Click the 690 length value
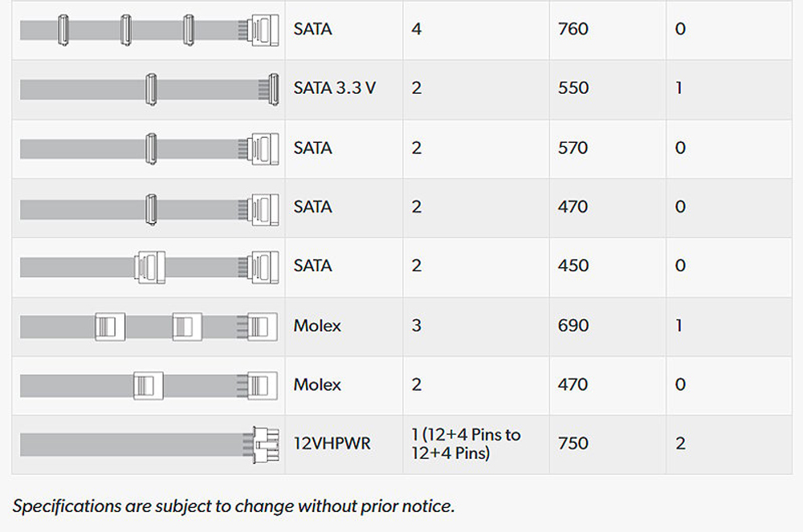 tap(573, 326)
